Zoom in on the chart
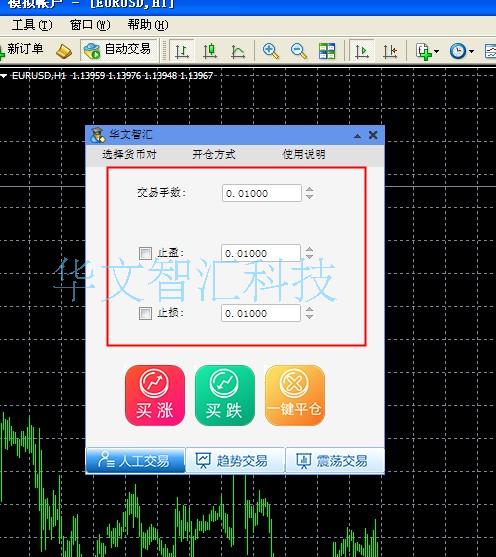 [x=270, y=52]
